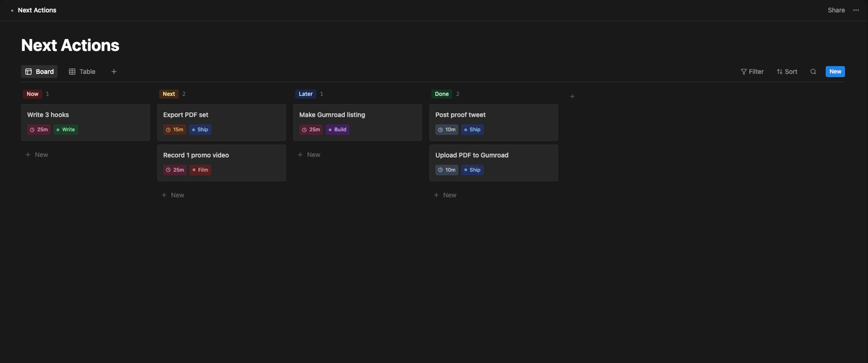Click the clock icon on Write 3 hooks

32,130
